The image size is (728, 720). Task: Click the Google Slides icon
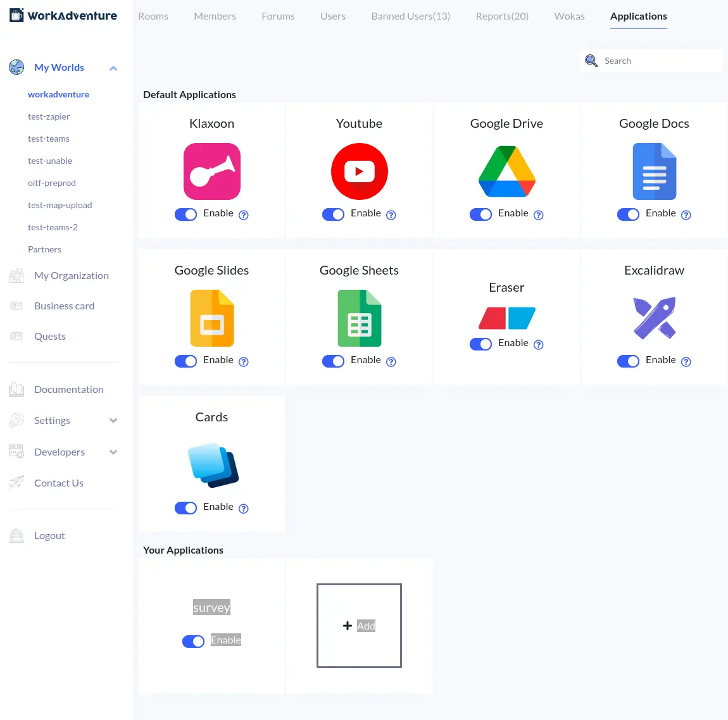[211, 318]
